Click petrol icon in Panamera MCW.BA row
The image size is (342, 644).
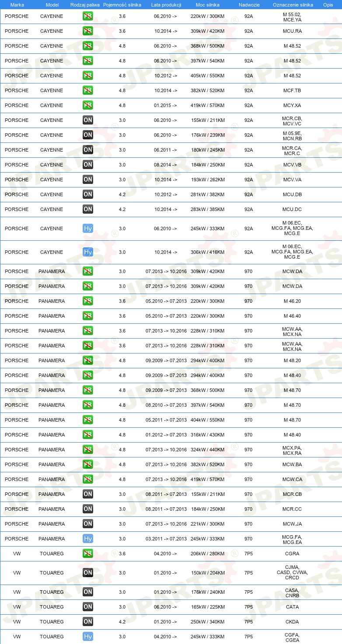[88, 464]
